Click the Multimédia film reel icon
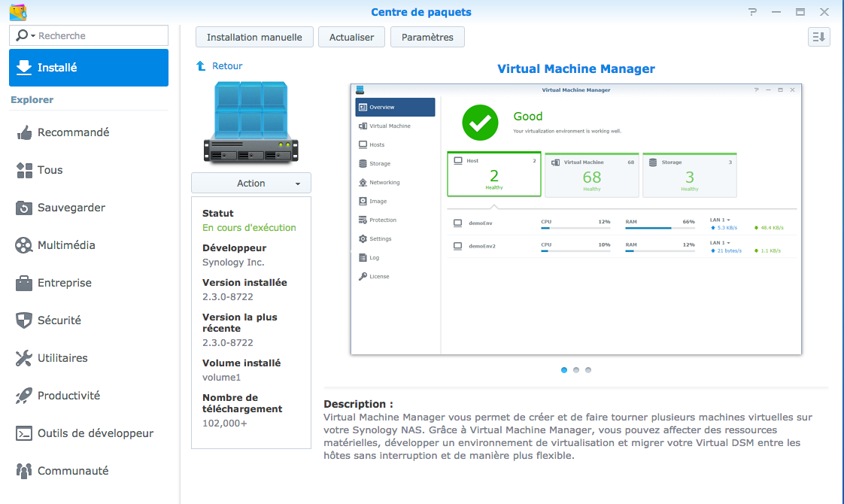Screen dimensions: 844x504 (24, 245)
